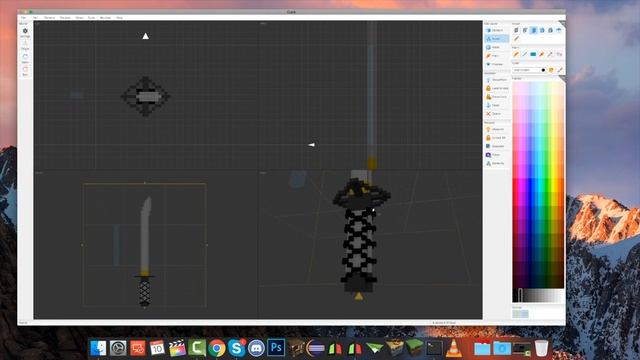Image resolution: width=640 pixels, height=360 pixels.
Task: Open the Edit menu
Action: (36, 18)
